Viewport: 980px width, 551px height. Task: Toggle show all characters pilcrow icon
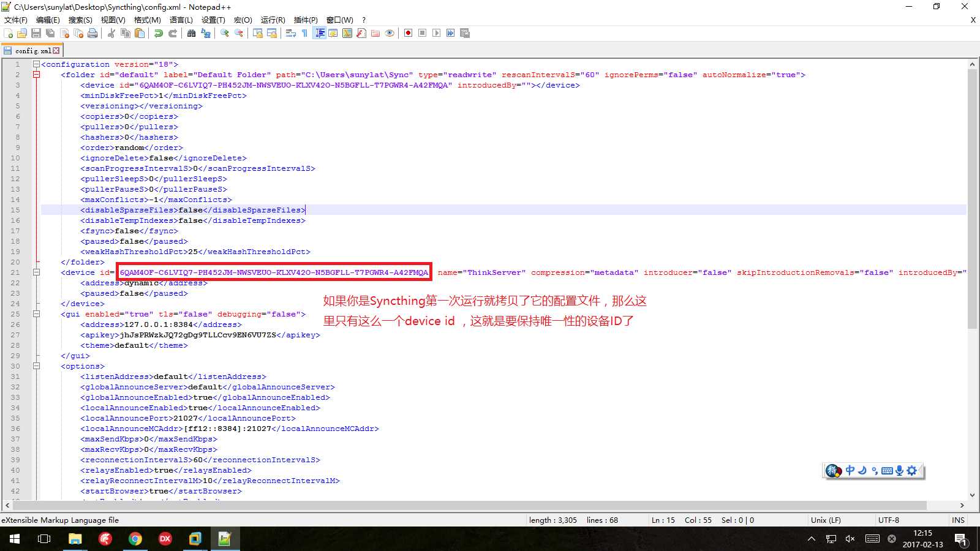pos(305,33)
